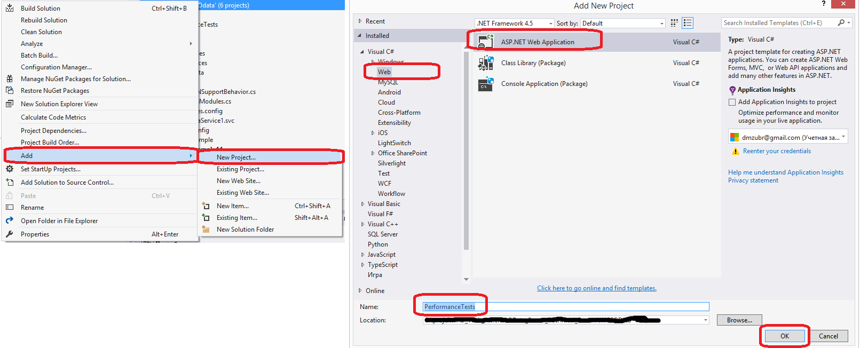Click the Manage NuGet Packages icon
This screenshot has width=868, height=348.
[10, 78]
